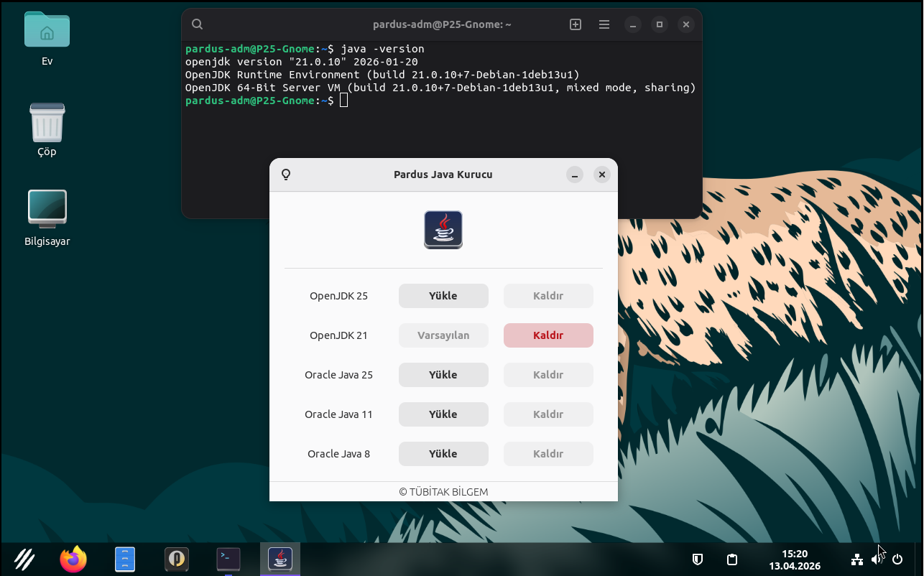Viewport: 924px width, 576px height.
Task: Click the © TÜBİTAK BİLGEM footer text
Action: [443, 492]
